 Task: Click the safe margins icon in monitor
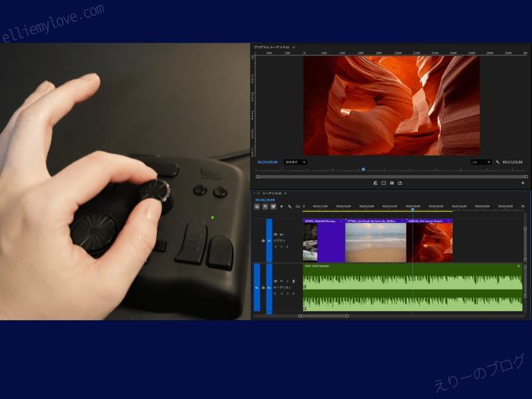(x=383, y=183)
